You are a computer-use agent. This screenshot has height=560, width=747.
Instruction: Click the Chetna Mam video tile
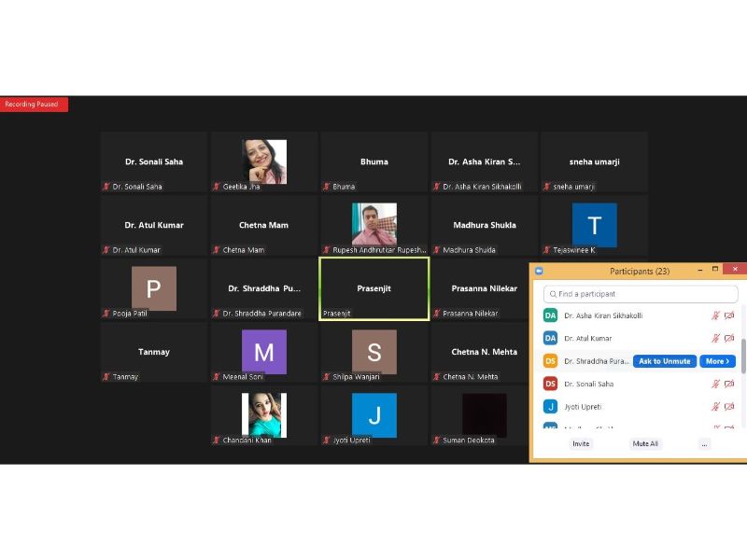(x=264, y=225)
